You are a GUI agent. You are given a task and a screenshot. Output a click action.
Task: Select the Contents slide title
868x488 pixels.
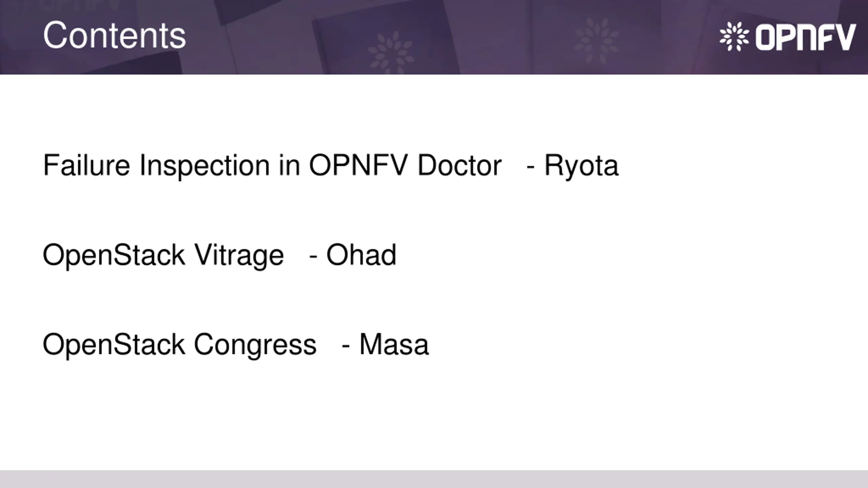[x=114, y=35]
